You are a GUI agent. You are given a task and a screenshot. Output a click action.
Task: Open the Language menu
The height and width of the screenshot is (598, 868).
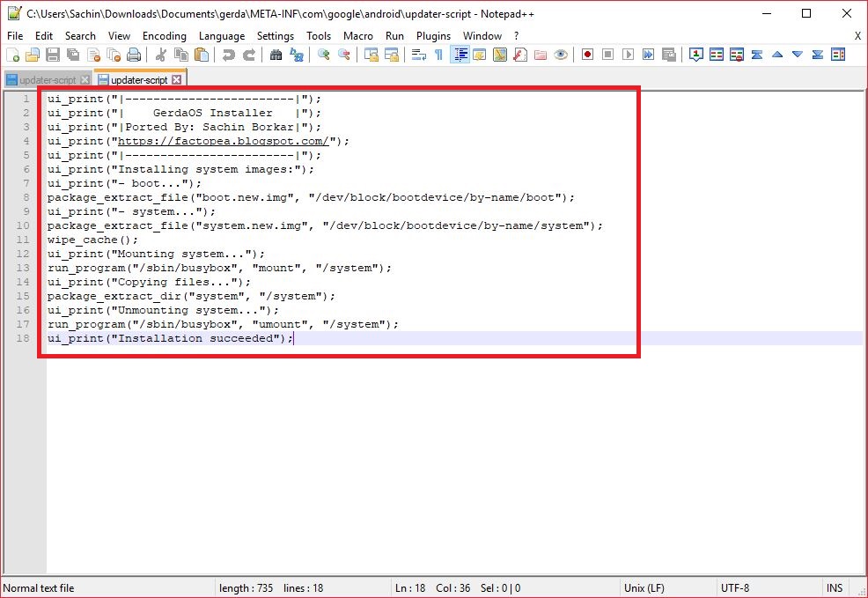[x=222, y=36]
